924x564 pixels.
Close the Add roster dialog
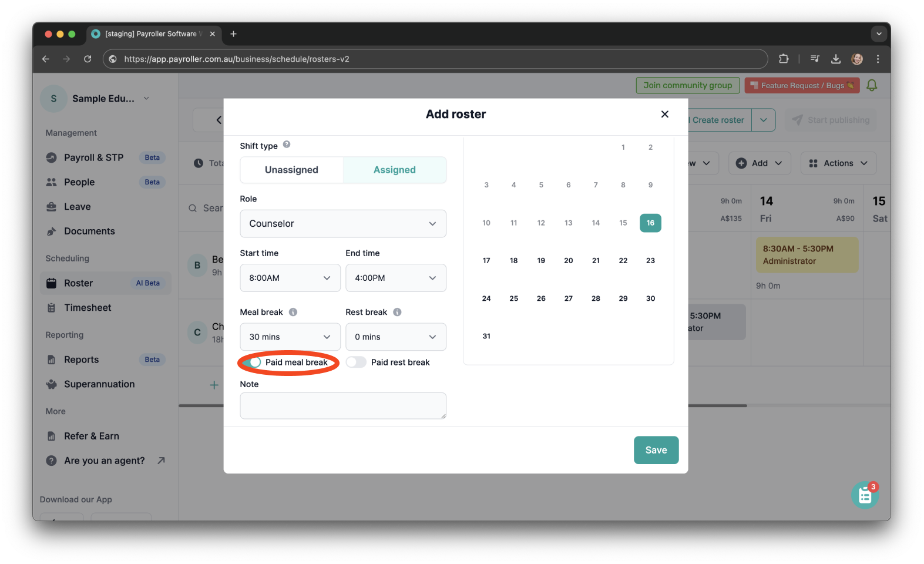664,114
